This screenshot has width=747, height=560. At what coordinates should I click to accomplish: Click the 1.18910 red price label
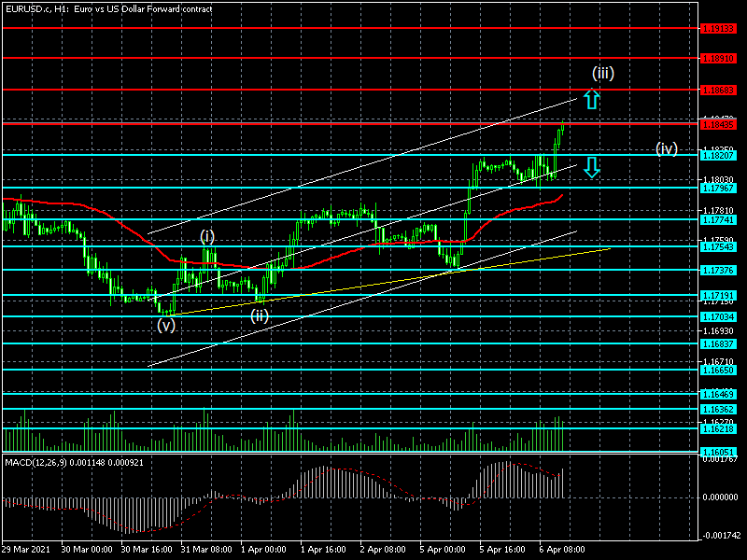pyautogui.click(x=718, y=59)
